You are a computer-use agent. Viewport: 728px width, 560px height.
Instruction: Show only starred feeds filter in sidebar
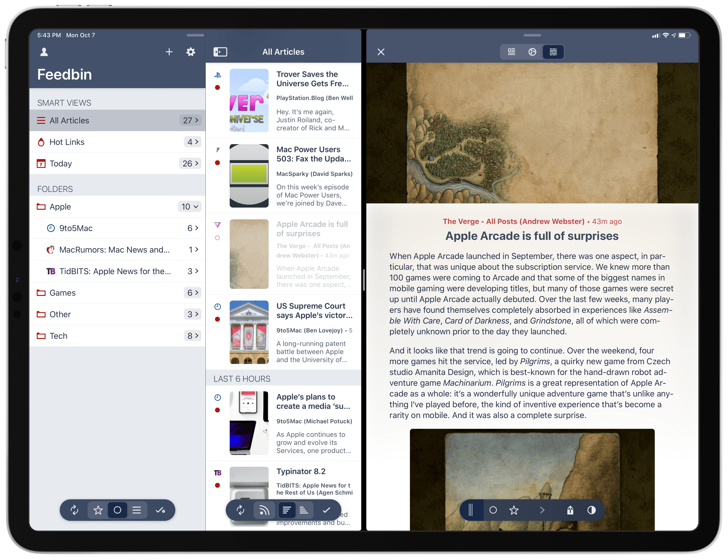98,510
